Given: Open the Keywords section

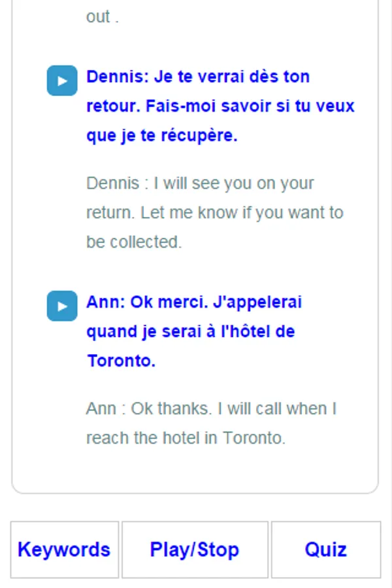Looking at the screenshot, I should [x=64, y=549].
